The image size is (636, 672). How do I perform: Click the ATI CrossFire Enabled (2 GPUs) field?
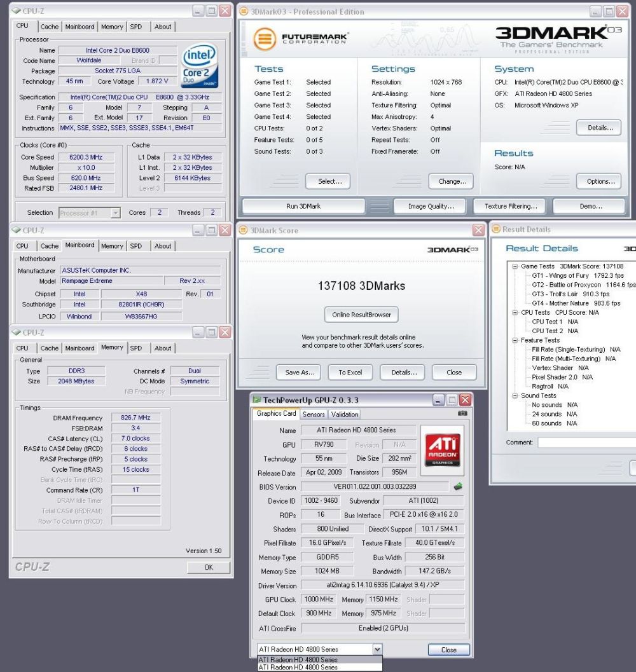point(383,628)
